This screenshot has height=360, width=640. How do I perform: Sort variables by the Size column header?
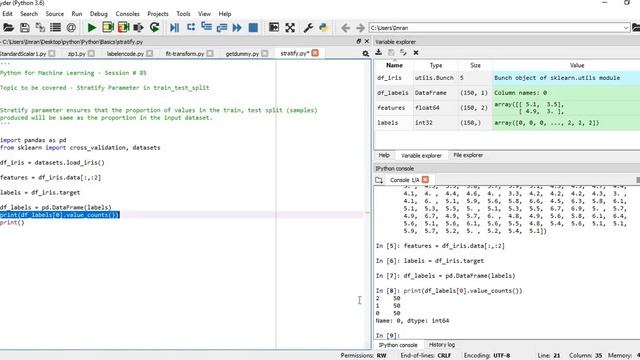pos(475,65)
